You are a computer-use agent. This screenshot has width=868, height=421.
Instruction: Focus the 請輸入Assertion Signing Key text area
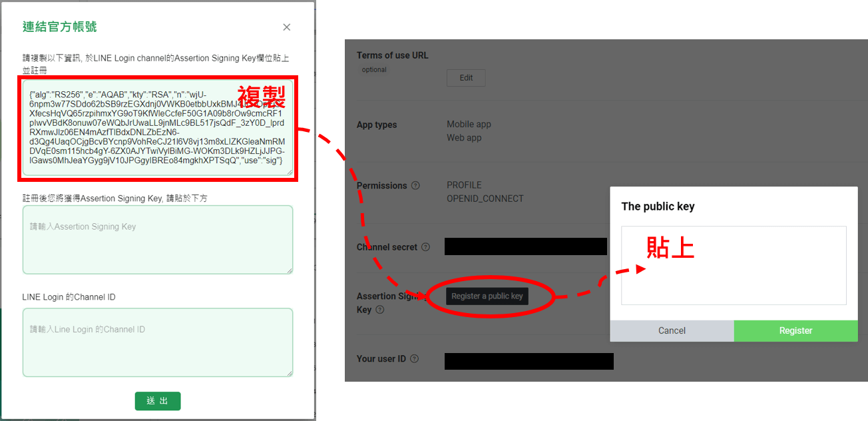(x=158, y=240)
